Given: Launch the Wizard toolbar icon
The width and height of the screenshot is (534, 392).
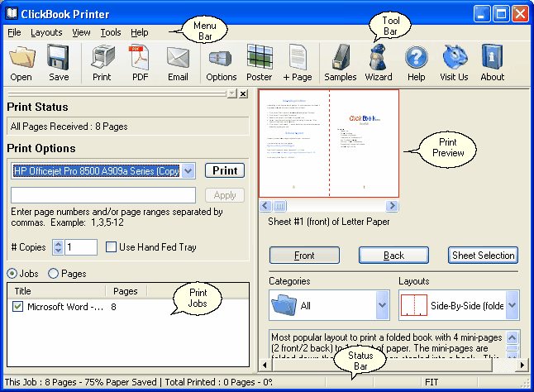Looking at the screenshot, I should pyautogui.click(x=378, y=57).
